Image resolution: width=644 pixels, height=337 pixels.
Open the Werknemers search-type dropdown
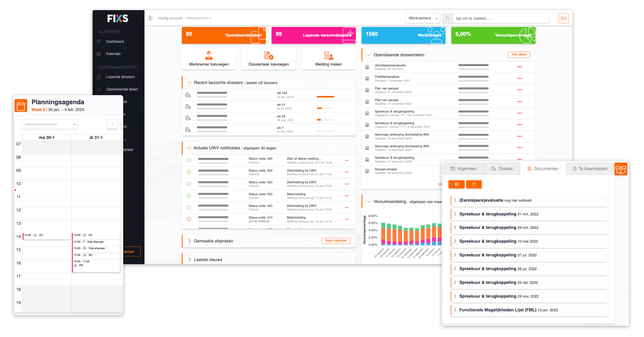[423, 18]
